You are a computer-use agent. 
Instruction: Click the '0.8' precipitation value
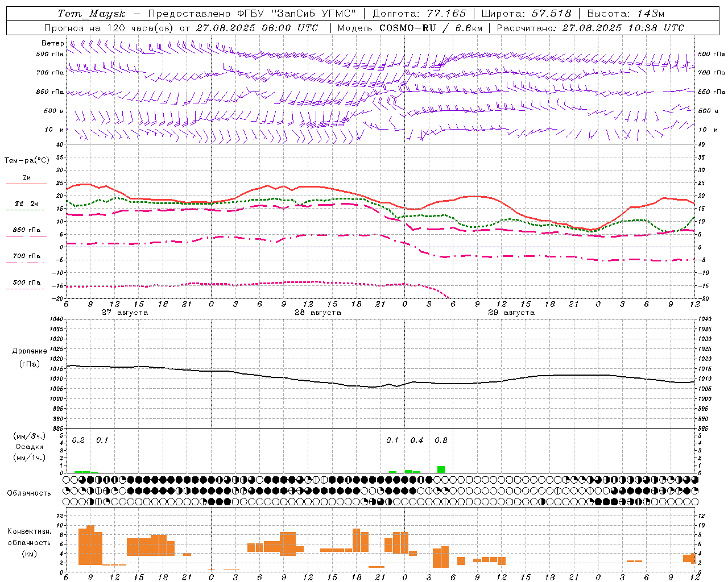(441, 440)
